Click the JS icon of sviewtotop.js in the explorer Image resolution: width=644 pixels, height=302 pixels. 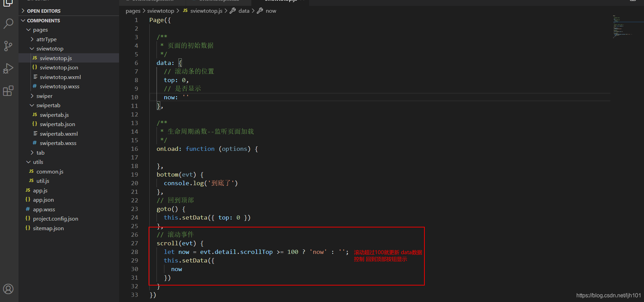(35, 58)
